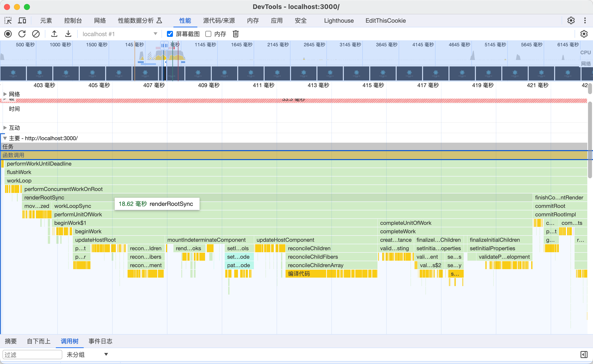593x364 pixels.
Task: Enable the 内存 checkbox
Action: click(208, 34)
